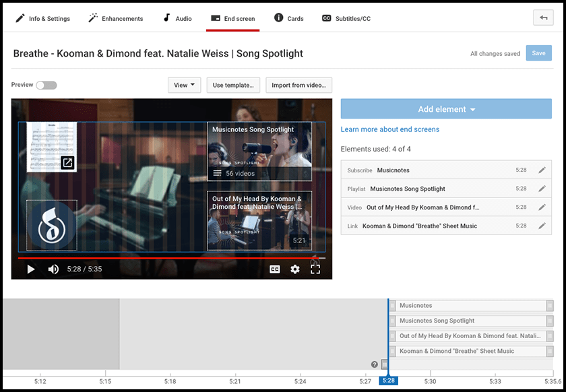This screenshot has width=566, height=392.
Task: Select the Musicnotes timeline bar
Action: coord(471,305)
